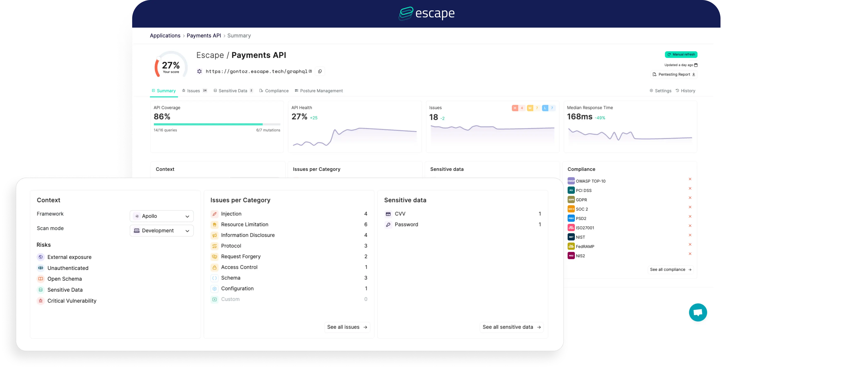Click the Password key icon

pyautogui.click(x=388, y=224)
